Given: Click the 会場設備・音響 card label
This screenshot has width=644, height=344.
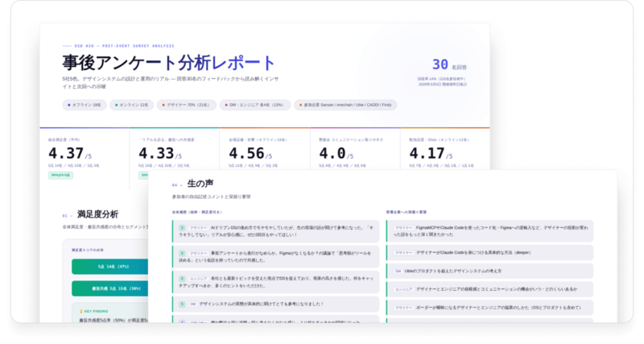Looking at the screenshot, I should click(x=258, y=139).
